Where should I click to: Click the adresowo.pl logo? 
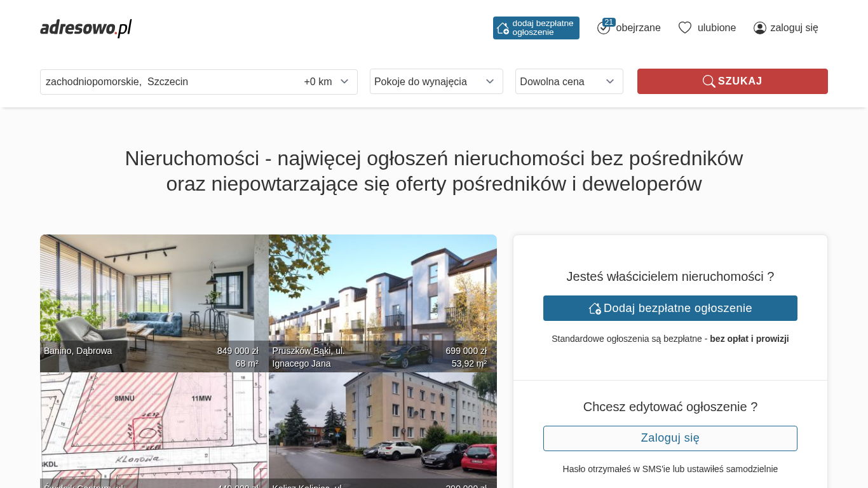coord(86,28)
